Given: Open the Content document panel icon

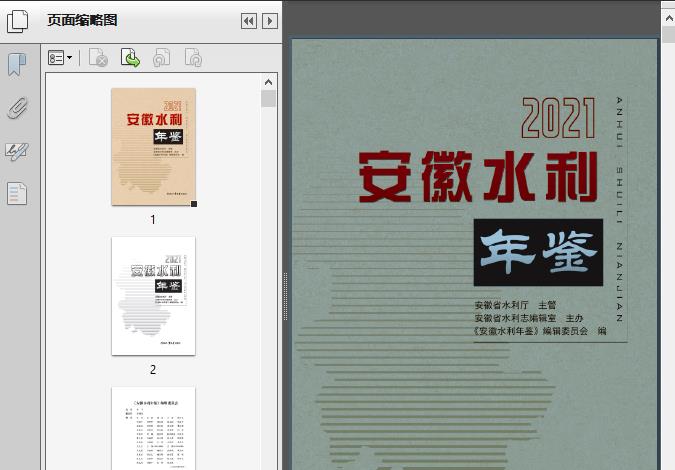Looking at the screenshot, I should pyautogui.click(x=17, y=193).
